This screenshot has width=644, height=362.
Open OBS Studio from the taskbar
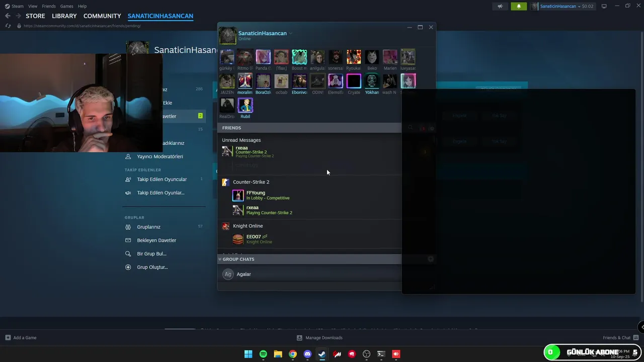click(x=367, y=354)
